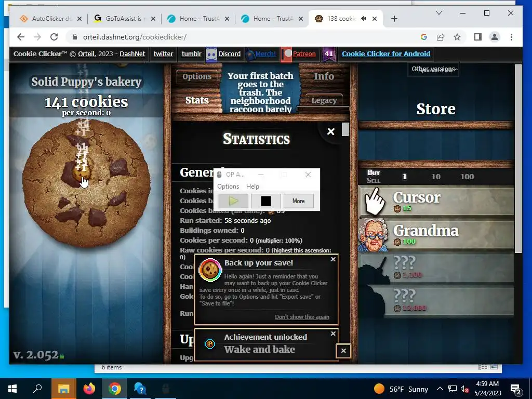Open File Explorer from the taskbar
Image resolution: width=532 pixels, height=399 pixels.
63,389
